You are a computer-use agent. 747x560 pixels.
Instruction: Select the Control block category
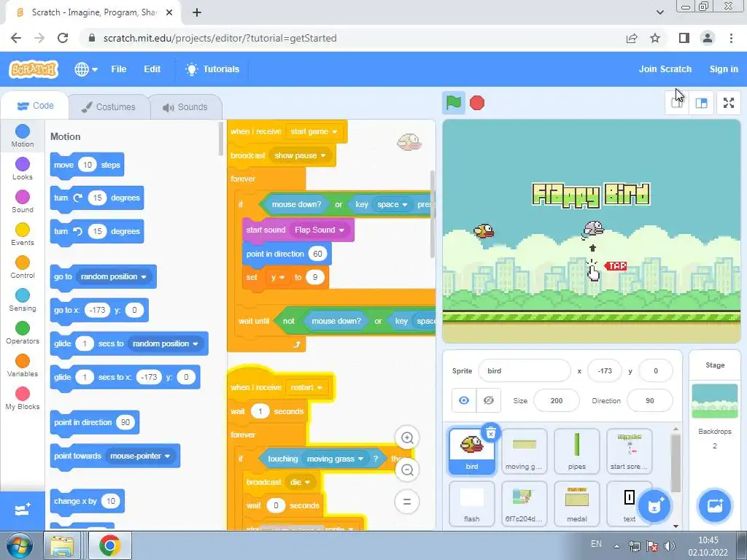point(23,267)
